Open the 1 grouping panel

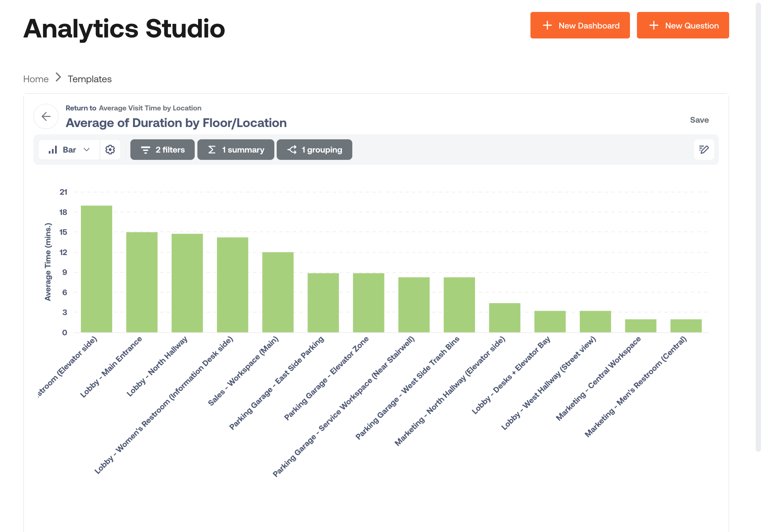[x=314, y=150]
